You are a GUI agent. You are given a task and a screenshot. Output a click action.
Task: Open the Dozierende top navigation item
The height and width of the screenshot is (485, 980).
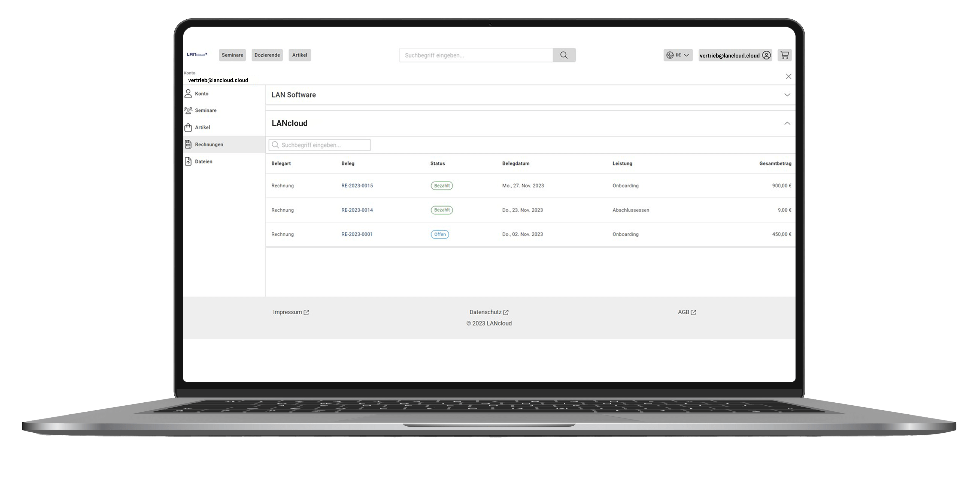[267, 55]
